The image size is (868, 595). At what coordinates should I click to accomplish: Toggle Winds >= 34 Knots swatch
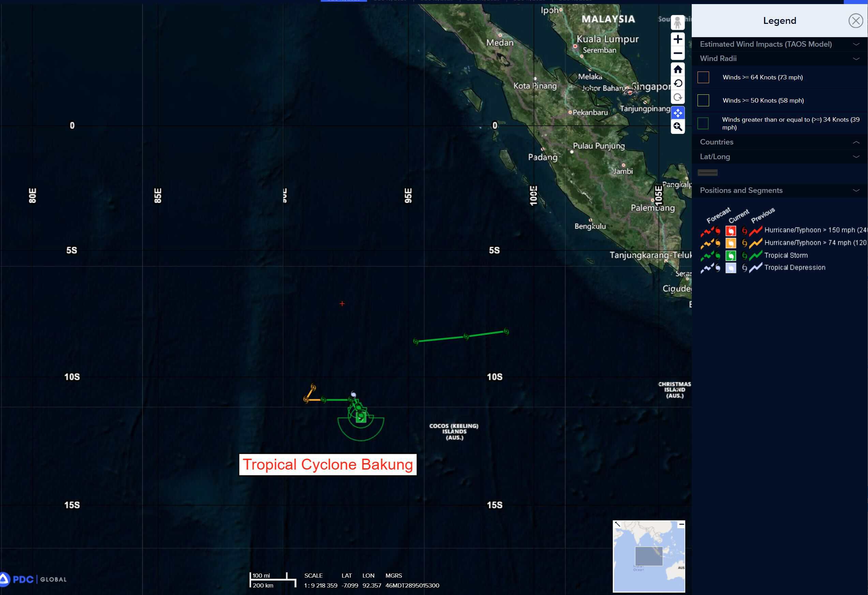(703, 123)
